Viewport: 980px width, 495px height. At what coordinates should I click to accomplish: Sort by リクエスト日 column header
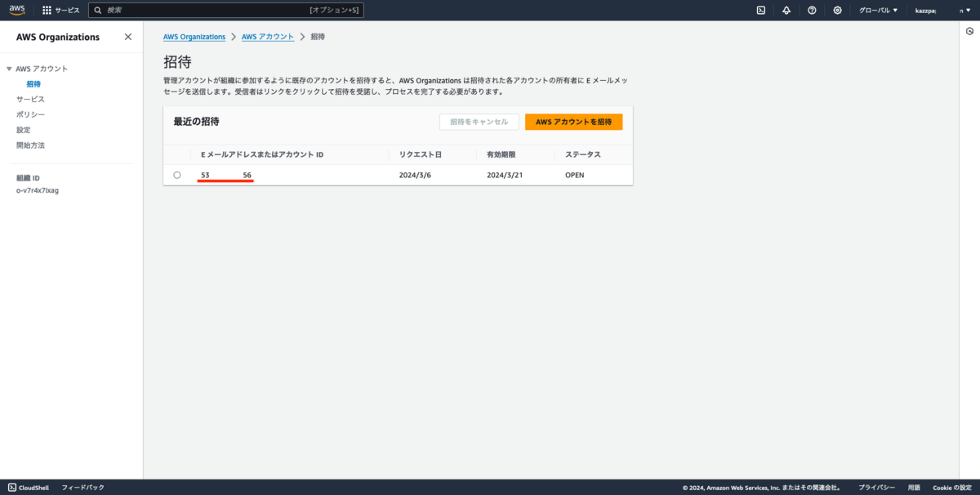tap(421, 154)
